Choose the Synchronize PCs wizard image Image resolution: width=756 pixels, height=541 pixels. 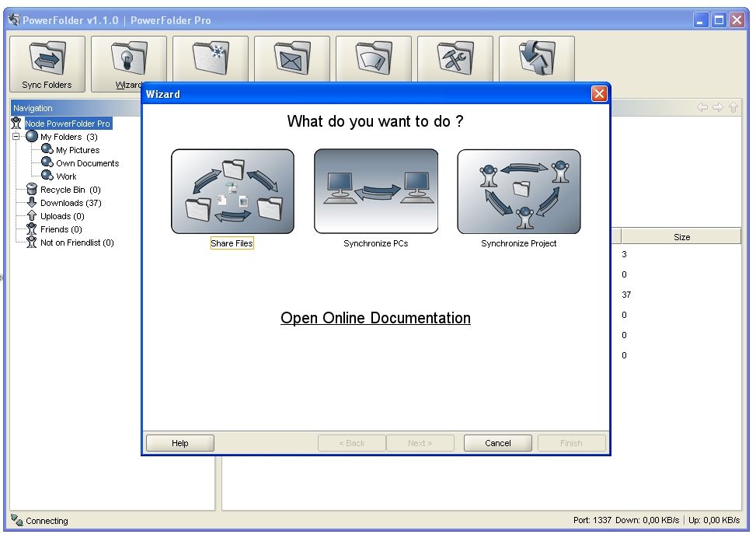pos(376,192)
